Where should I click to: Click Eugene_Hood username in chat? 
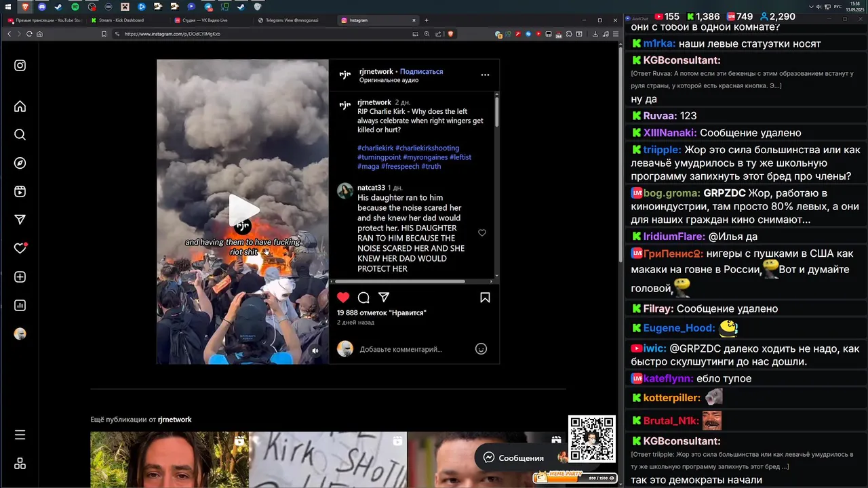point(679,328)
